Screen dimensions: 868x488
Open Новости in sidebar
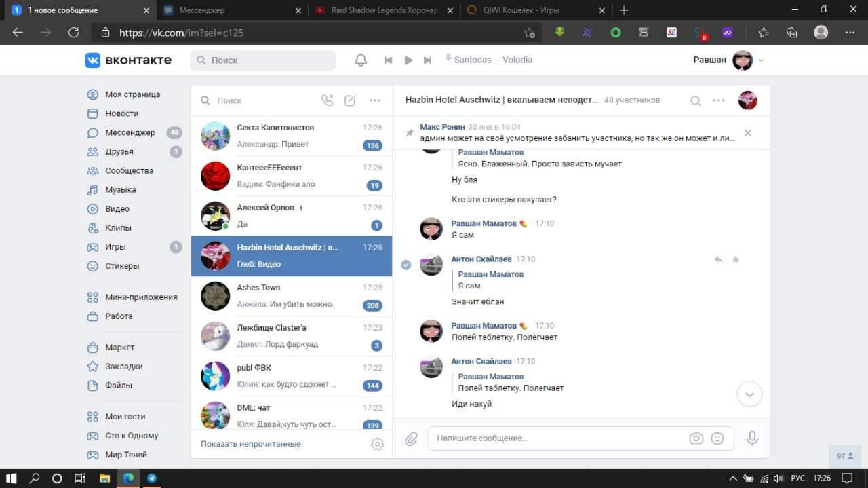point(121,113)
